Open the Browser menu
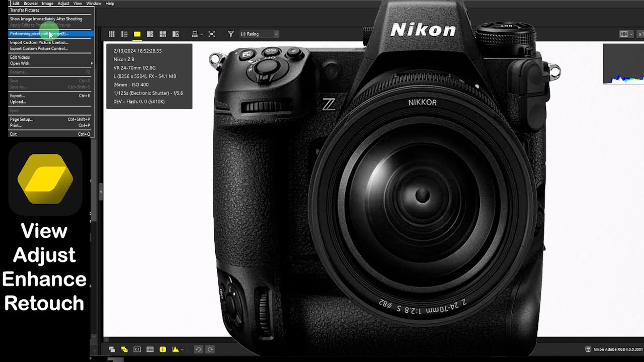 [31, 3]
